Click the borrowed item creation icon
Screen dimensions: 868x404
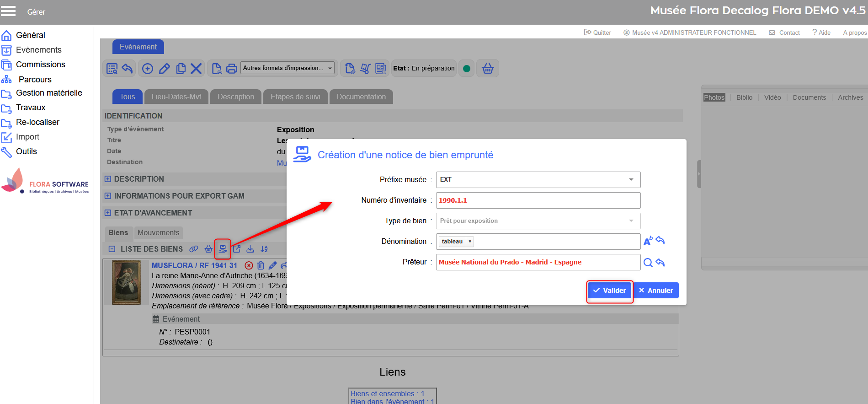click(x=223, y=249)
